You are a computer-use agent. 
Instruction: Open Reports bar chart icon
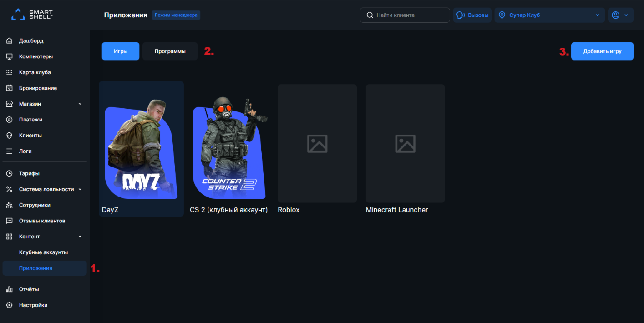coord(9,289)
